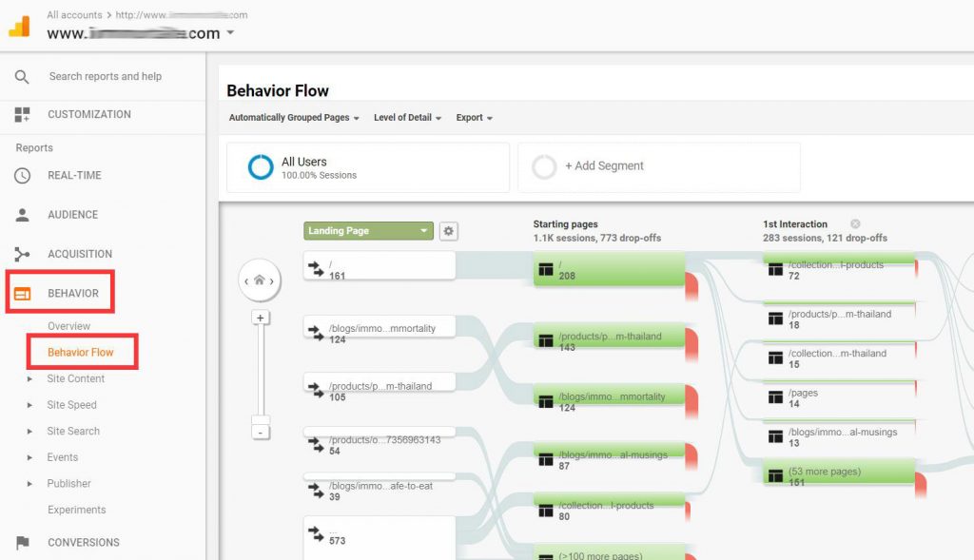Image resolution: width=974 pixels, height=560 pixels.
Task: Dismiss the 1st Interaction column notice
Action: click(857, 224)
